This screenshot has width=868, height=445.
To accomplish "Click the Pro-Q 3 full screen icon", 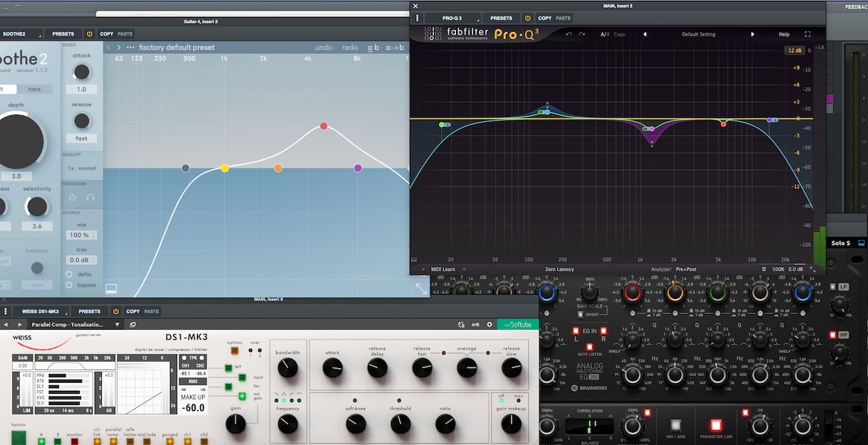I will [808, 34].
